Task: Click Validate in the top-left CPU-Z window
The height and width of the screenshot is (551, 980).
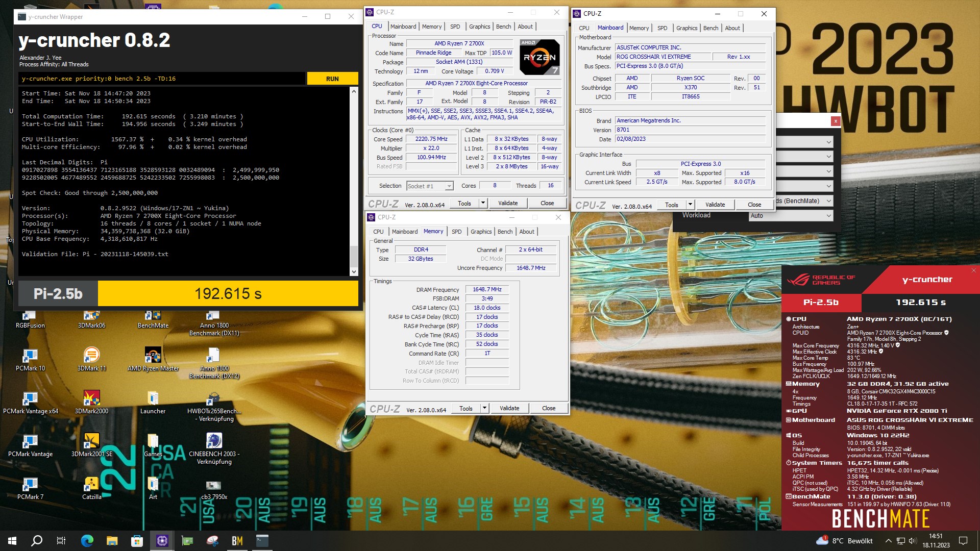Action: (x=508, y=203)
